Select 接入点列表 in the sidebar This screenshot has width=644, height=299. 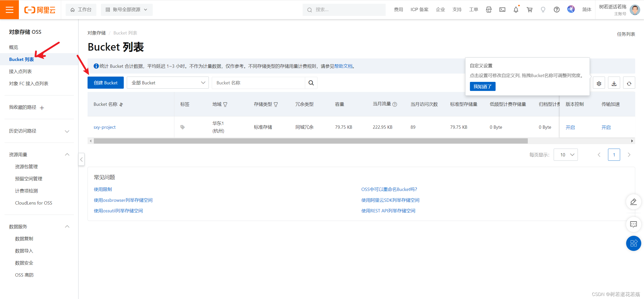point(20,72)
